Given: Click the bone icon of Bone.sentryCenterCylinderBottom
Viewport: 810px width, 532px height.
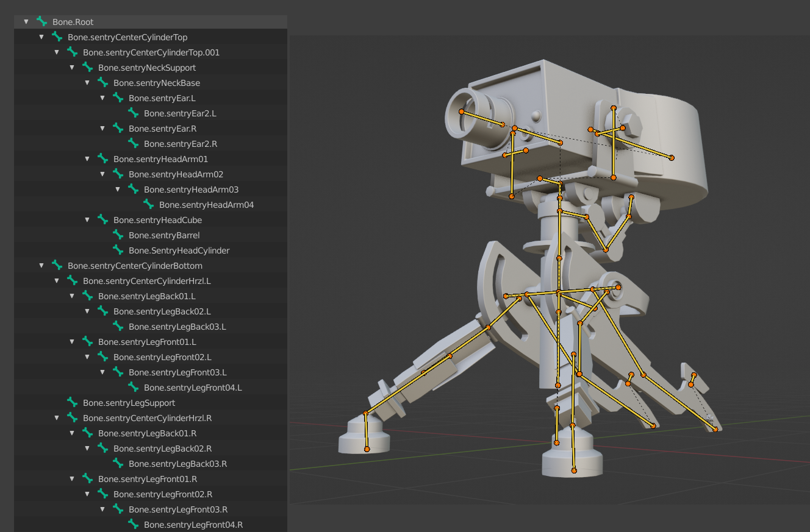Looking at the screenshot, I should coord(57,265).
